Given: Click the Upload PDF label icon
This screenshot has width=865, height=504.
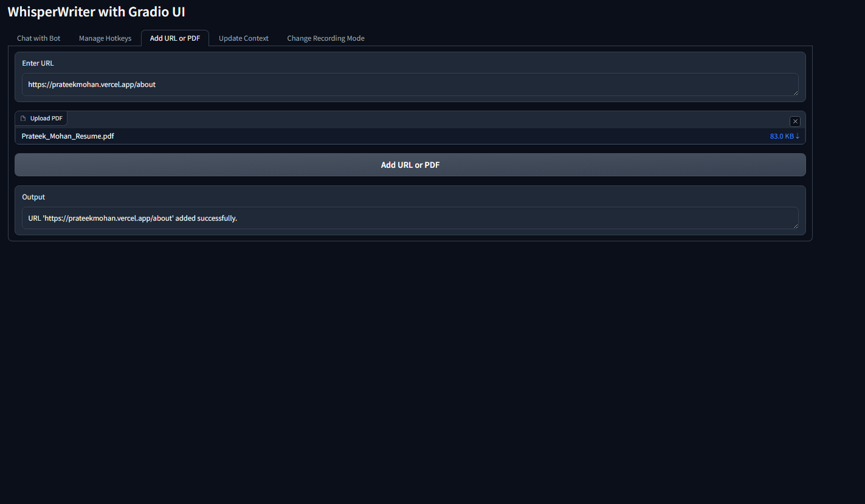Looking at the screenshot, I should pyautogui.click(x=23, y=119).
